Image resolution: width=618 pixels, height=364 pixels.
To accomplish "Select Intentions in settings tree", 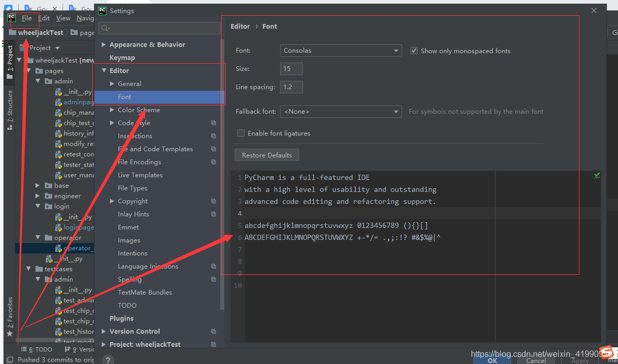I will tap(132, 253).
